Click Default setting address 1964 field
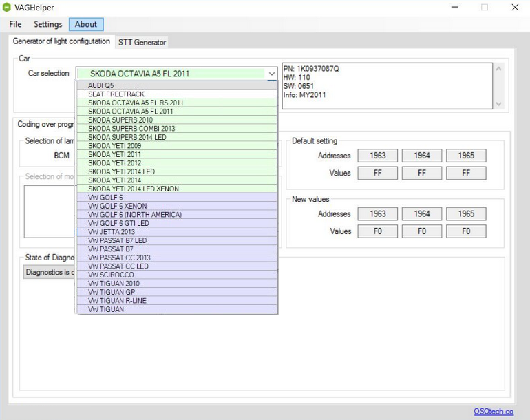Screen dimensions: 530x420 click(422, 156)
